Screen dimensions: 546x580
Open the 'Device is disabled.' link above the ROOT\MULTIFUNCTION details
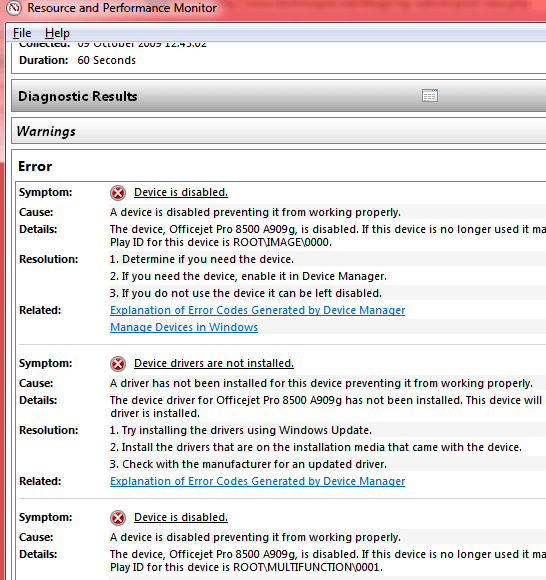click(x=181, y=517)
